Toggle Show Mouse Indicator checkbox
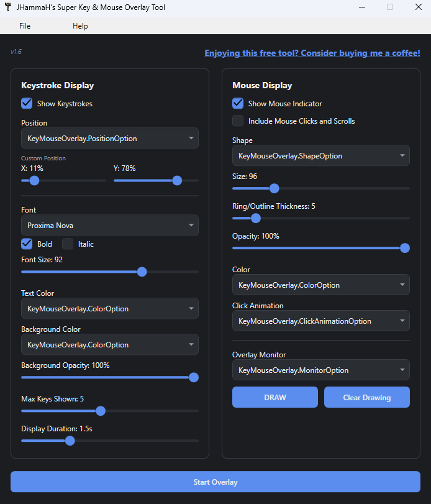The image size is (431, 504). [x=238, y=104]
